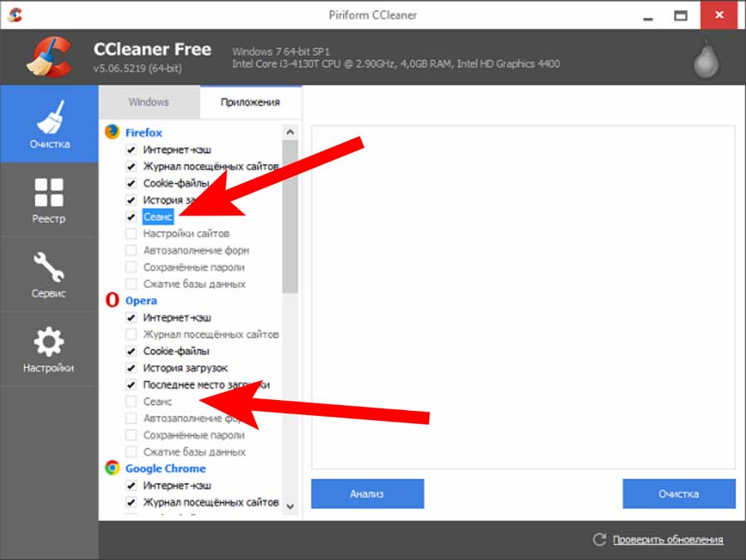This screenshot has width=746, height=560.
Task: Enable Opera Журнал посещённых сайтов
Action: coord(131,334)
